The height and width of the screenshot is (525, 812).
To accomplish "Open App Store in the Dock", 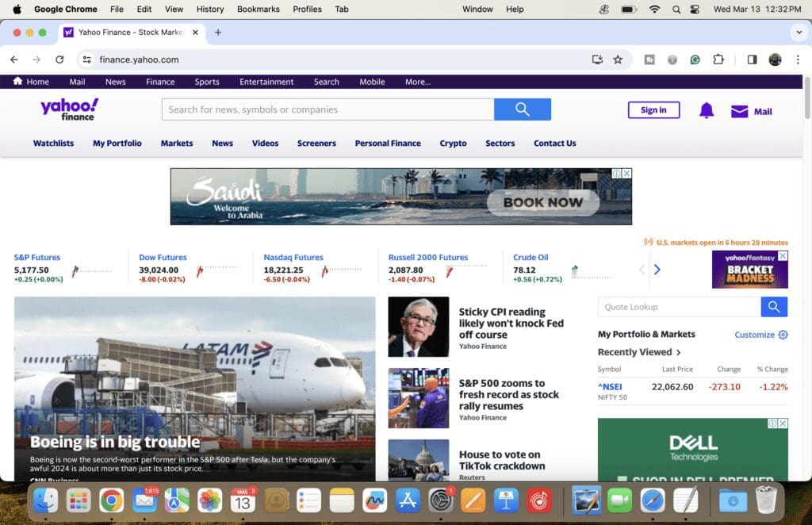I will [408, 500].
